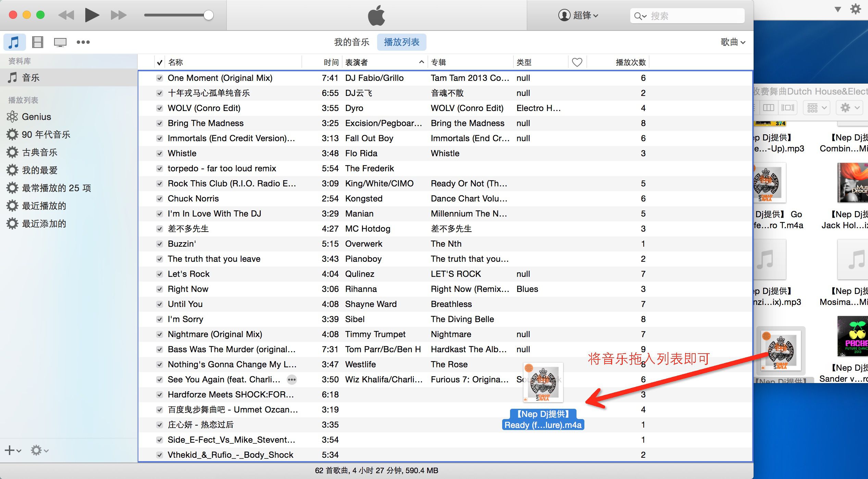Sort songs by the 专辑 column header
Screen dimensions: 868x479
pos(471,62)
